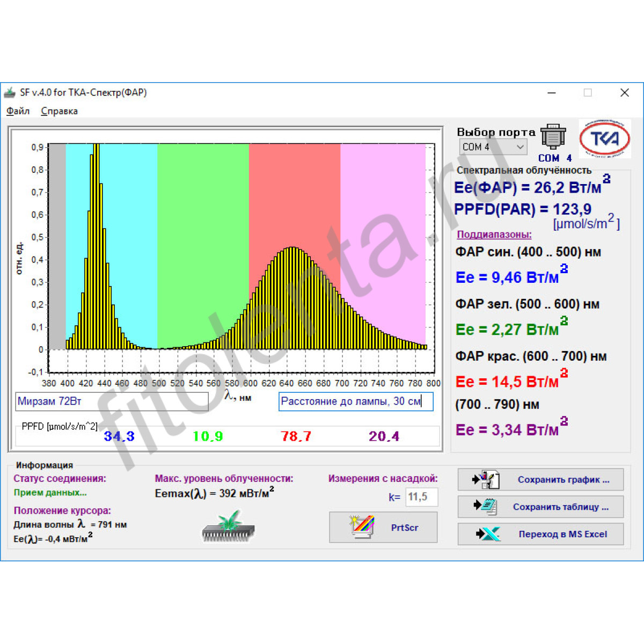The width and height of the screenshot is (644, 644).
Task: Click the serial port connector icon
Action: 553,137
